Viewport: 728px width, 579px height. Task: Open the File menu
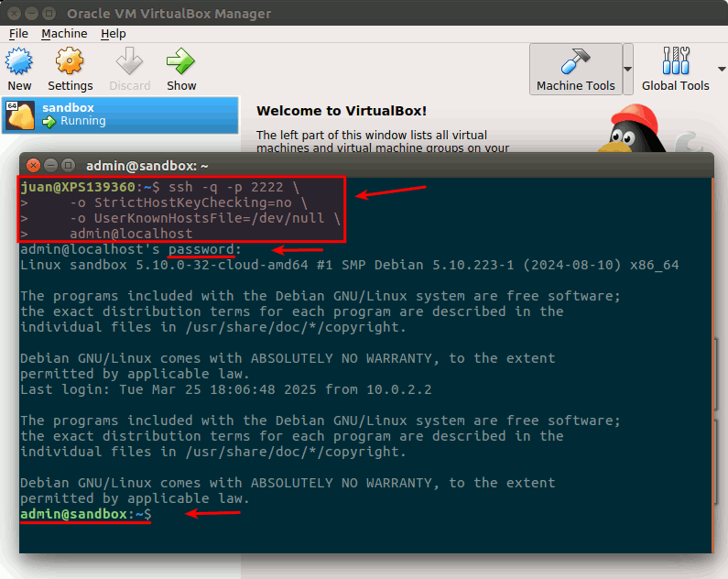[x=18, y=34]
